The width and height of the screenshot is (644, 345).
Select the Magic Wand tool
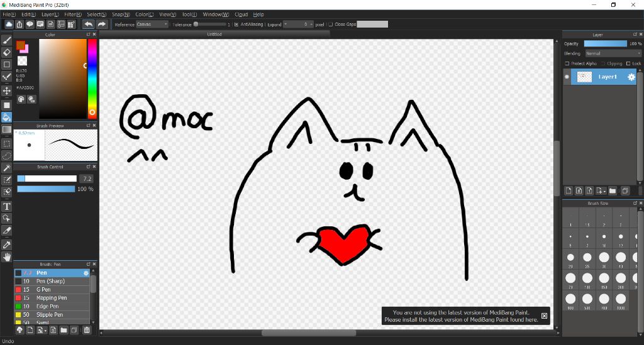6,168
